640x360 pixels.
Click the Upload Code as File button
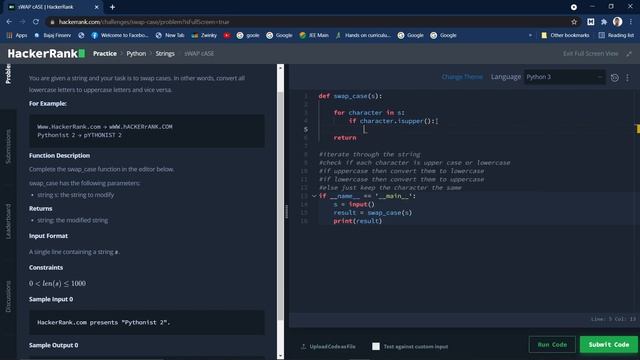tap(328, 347)
